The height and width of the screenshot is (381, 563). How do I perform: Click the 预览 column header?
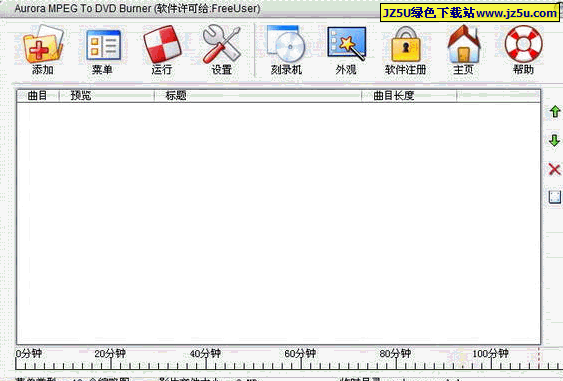click(107, 96)
